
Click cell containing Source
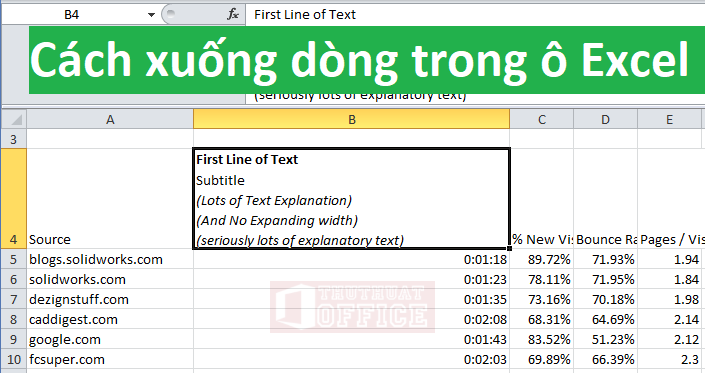[x=110, y=199]
